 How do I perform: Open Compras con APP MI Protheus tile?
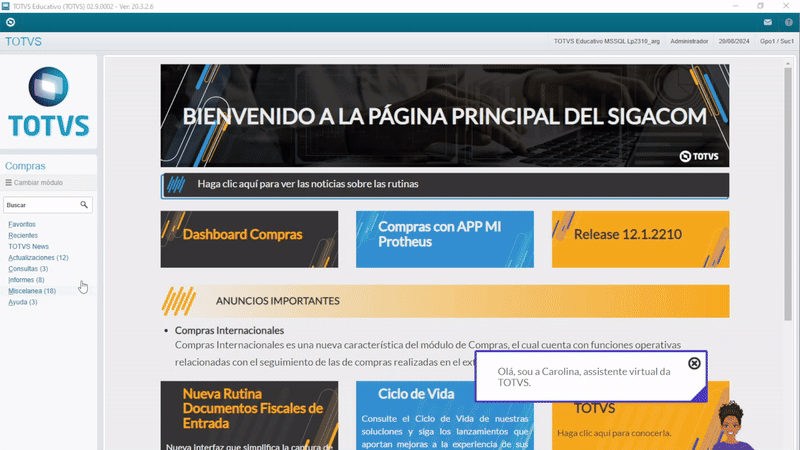[x=444, y=239]
